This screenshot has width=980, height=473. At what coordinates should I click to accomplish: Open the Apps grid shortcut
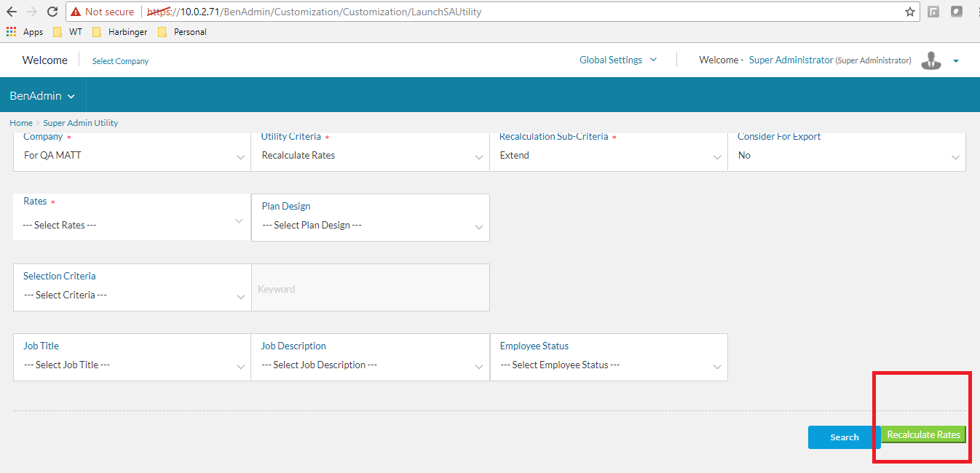coord(12,32)
